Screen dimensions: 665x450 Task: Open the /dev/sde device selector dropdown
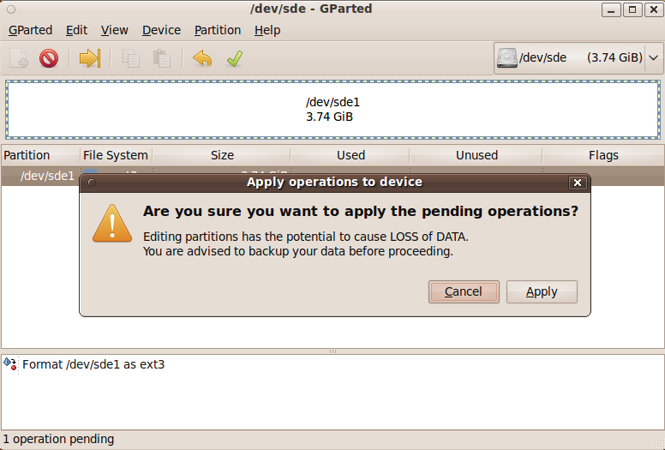pyautogui.click(x=579, y=58)
